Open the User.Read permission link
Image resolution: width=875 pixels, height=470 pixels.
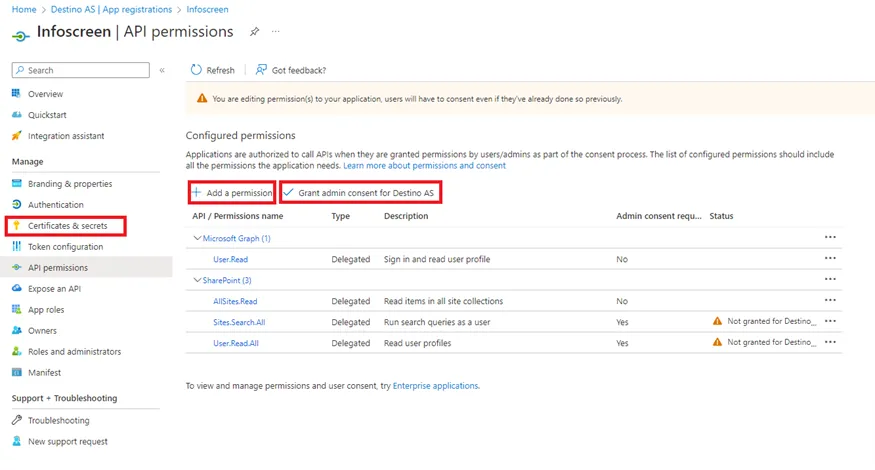pyautogui.click(x=230, y=260)
